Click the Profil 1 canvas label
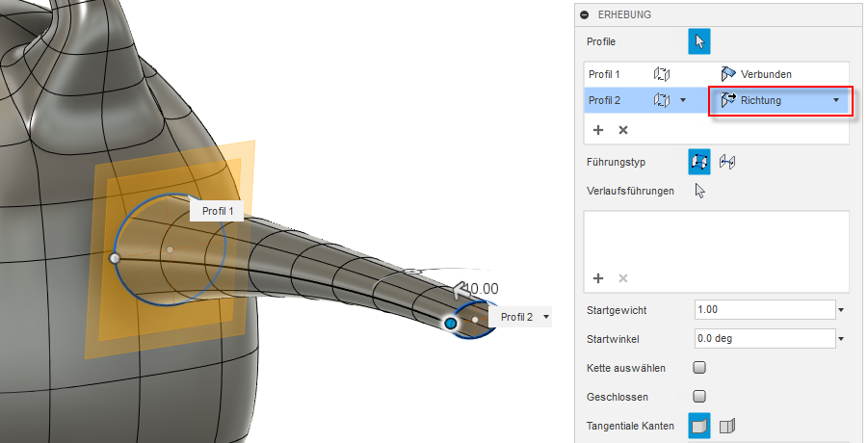Viewport: 868px width, 443px height. 217,211
